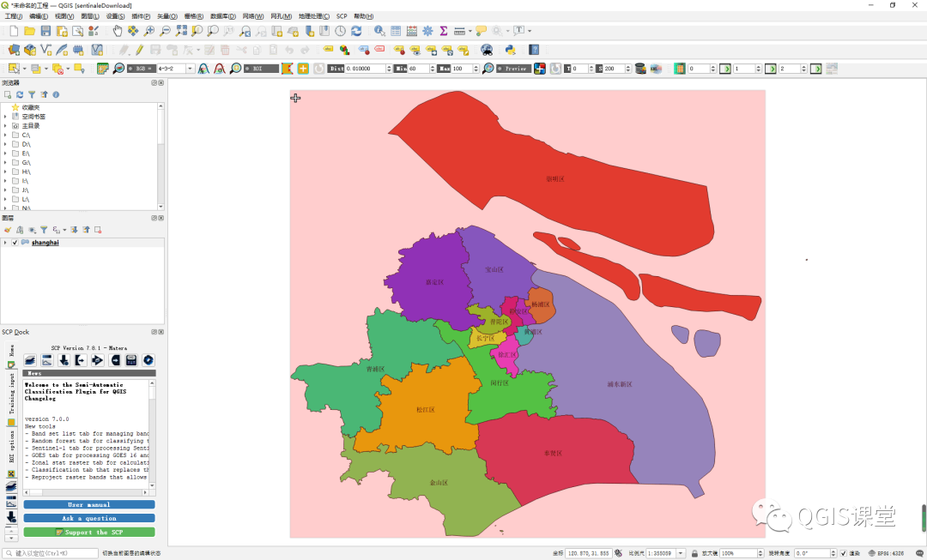
Task: Click the Dist value 0.010000 field
Action: [366, 69]
